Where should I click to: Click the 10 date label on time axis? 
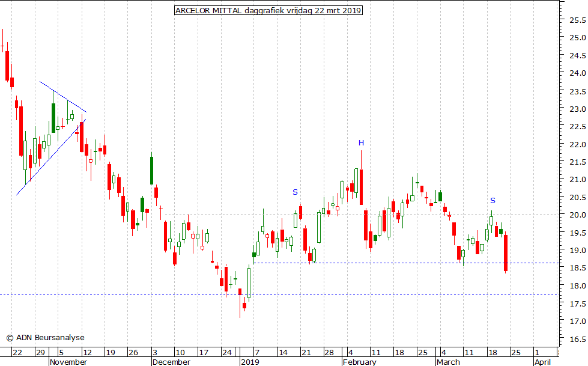coord(180,353)
